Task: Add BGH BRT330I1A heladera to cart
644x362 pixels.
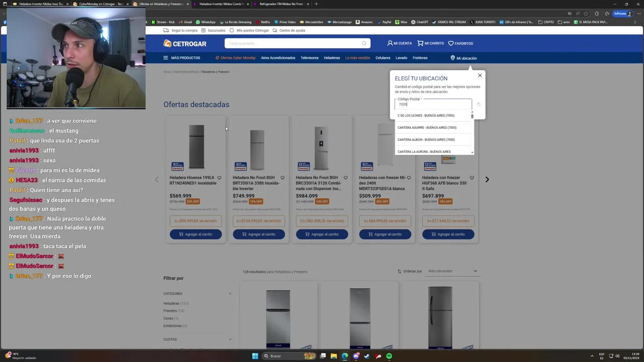Action: (x=259, y=234)
